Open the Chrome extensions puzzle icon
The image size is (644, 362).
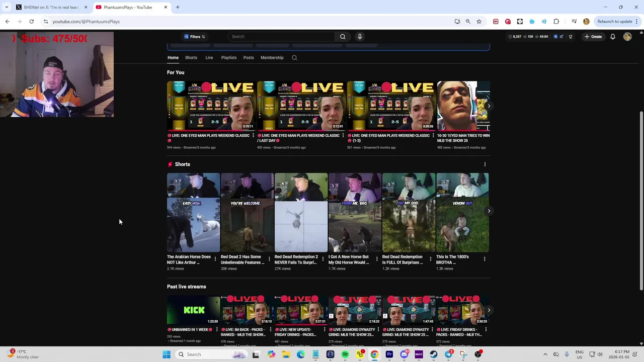tap(556, 22)
